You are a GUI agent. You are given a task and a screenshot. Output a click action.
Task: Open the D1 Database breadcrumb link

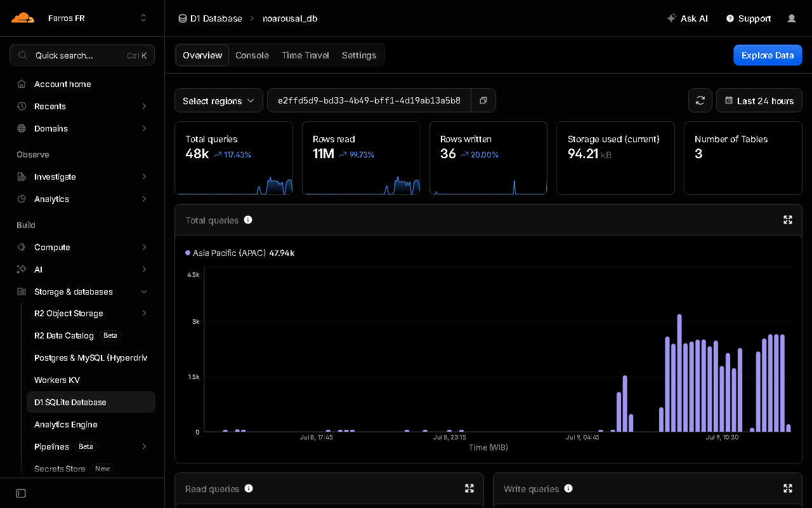216,18
